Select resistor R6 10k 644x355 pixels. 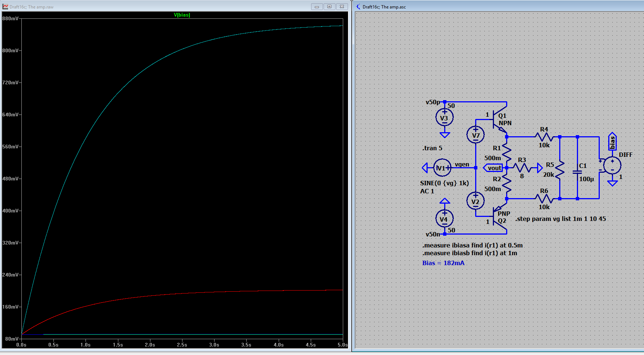point(544,199)
